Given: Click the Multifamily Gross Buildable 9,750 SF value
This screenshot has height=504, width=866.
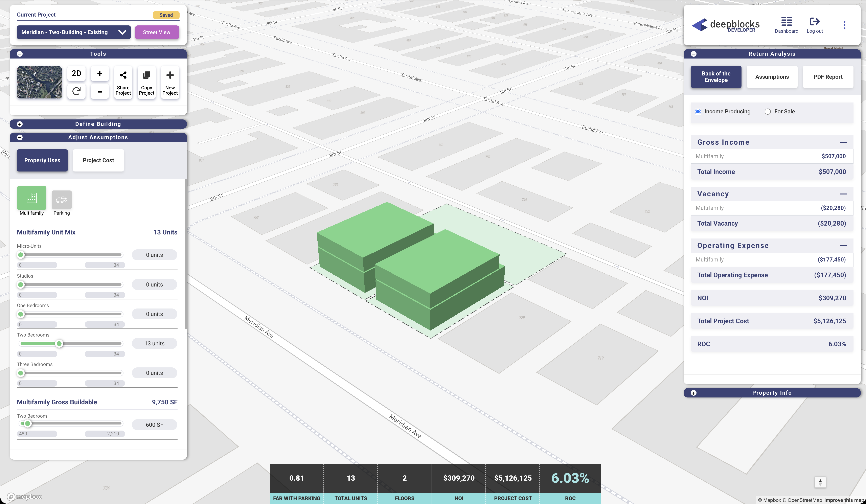Looking at the screenshot, I should coord(165,402).
